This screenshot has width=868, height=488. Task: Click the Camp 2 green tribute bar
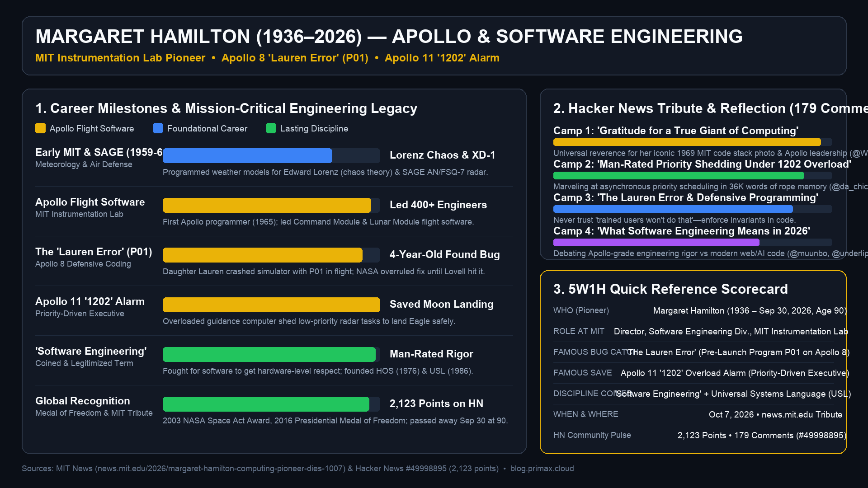[x=693, y=175]
